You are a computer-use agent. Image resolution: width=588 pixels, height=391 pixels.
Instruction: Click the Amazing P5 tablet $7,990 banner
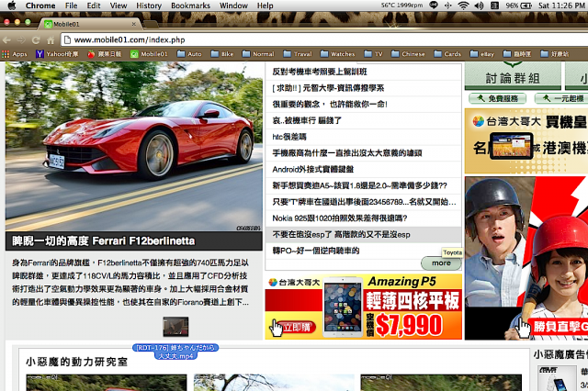[364, 307]
